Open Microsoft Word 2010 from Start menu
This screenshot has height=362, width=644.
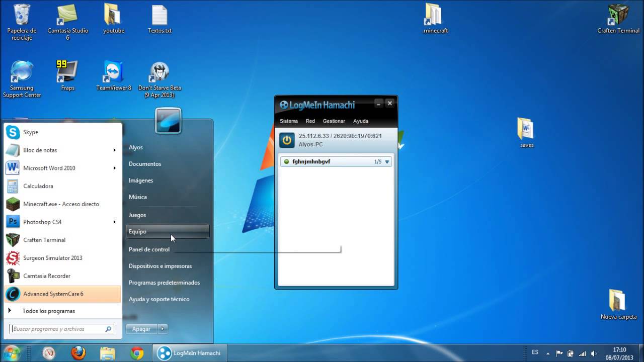[63, 168]
